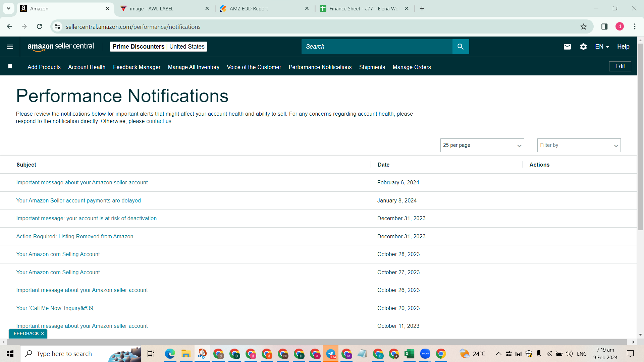Open the EN language dropdown
644x362 pixels.
[602, 47]
